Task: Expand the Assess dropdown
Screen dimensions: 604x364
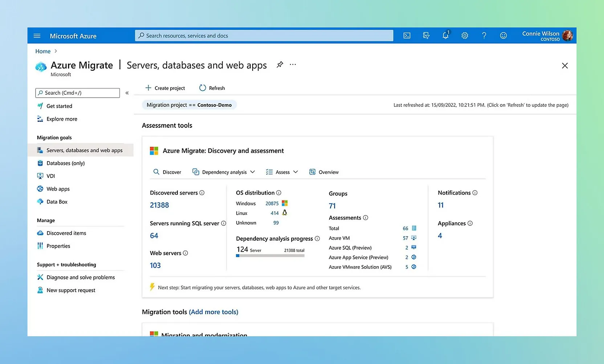Action: click(x=282, y=172)
